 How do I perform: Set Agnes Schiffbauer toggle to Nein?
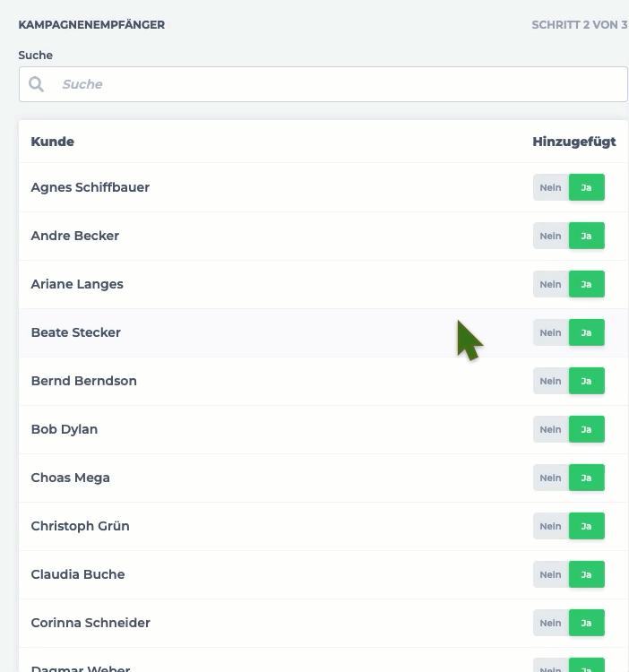pyautogui.click(x=550, y=187)
